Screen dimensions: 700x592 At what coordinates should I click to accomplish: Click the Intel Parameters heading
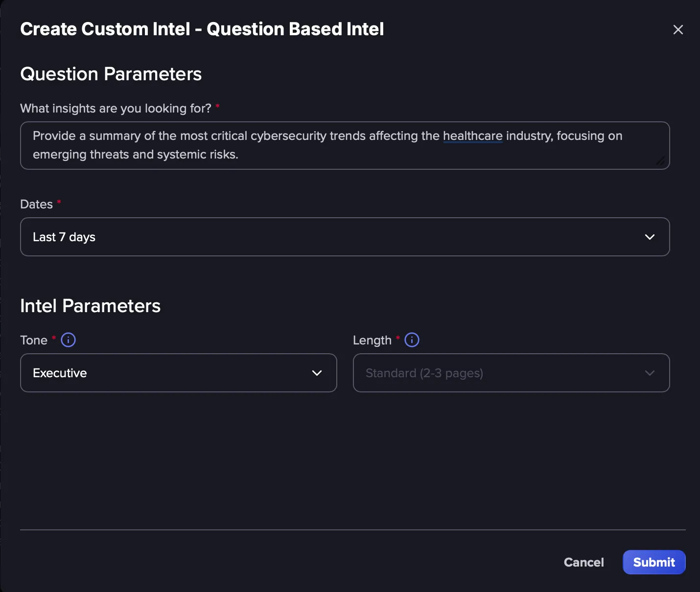(x=91, y=306)
